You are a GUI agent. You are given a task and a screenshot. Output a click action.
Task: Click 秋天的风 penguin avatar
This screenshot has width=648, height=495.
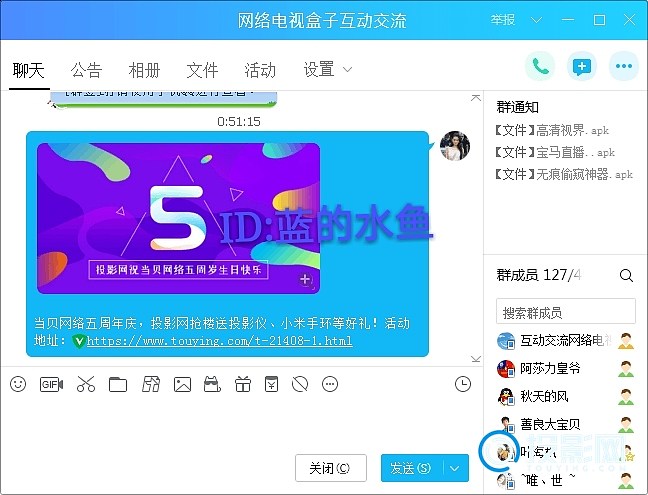[x=505, y=397]
